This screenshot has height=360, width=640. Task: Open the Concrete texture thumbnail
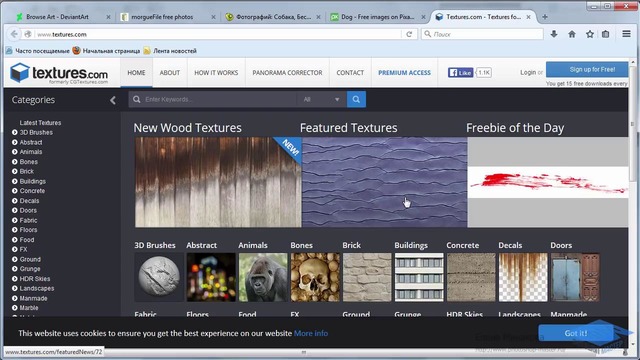tap(471, 277)
